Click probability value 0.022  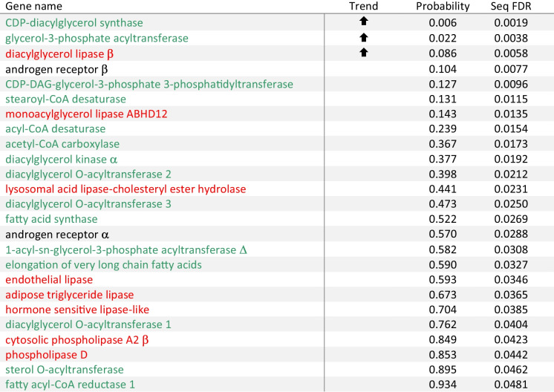(443, 38)
